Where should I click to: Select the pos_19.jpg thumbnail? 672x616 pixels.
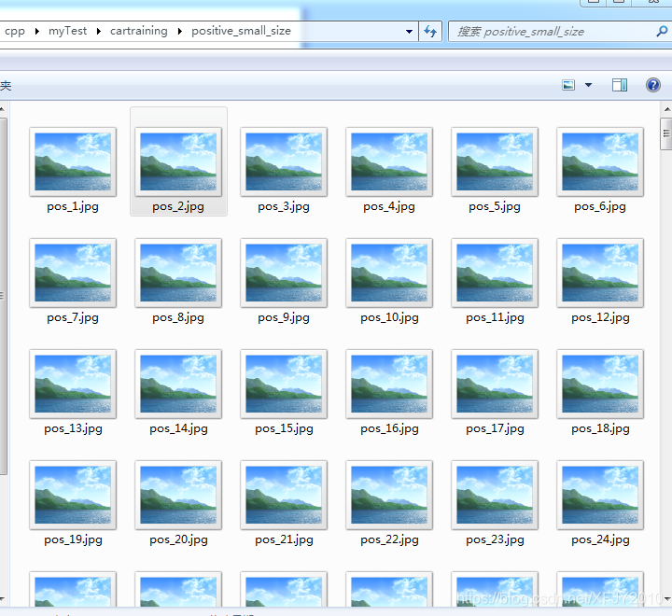(x=73, y=495)
